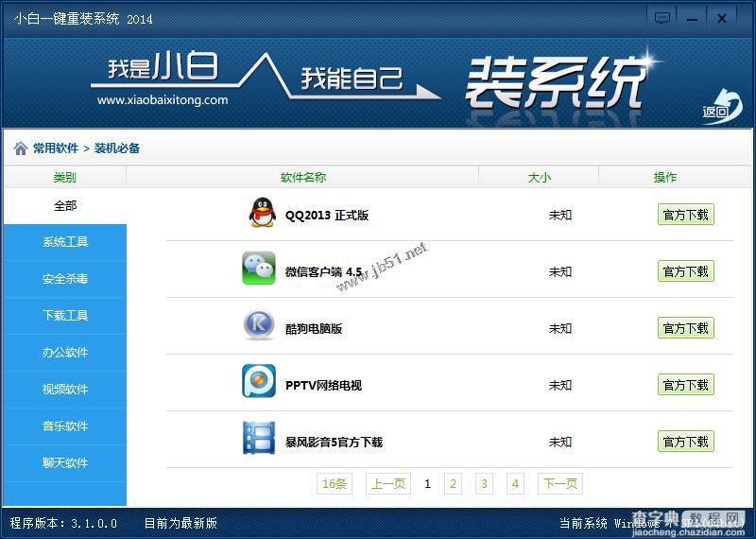Download PPTV网络电视 via 官方下载
This screenshot has height=539, width=756.
(686, 385)
